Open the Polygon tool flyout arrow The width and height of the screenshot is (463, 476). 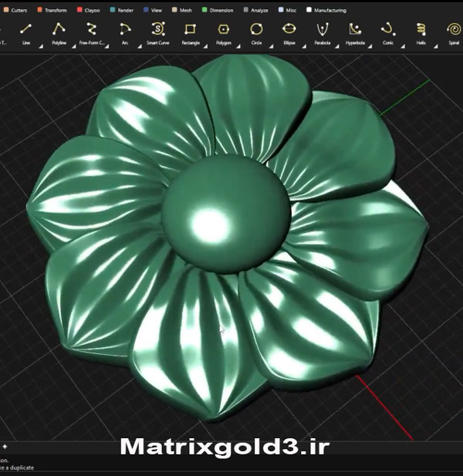(238, 46)
